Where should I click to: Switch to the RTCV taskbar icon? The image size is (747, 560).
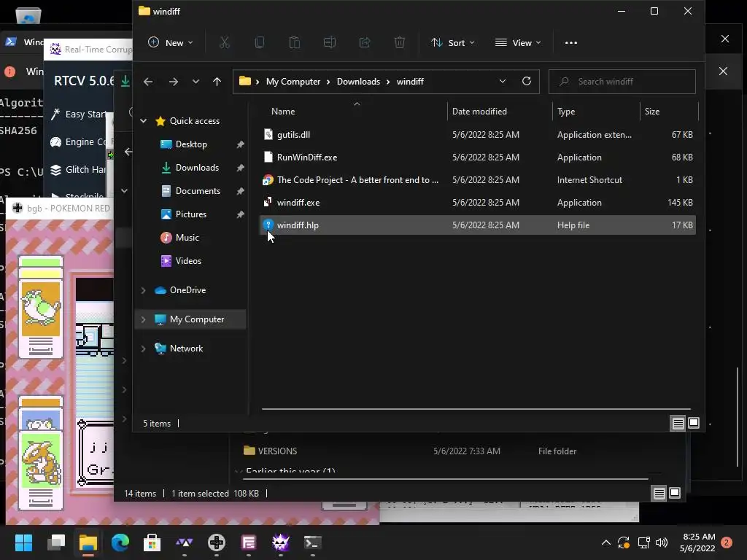[281, 542]
